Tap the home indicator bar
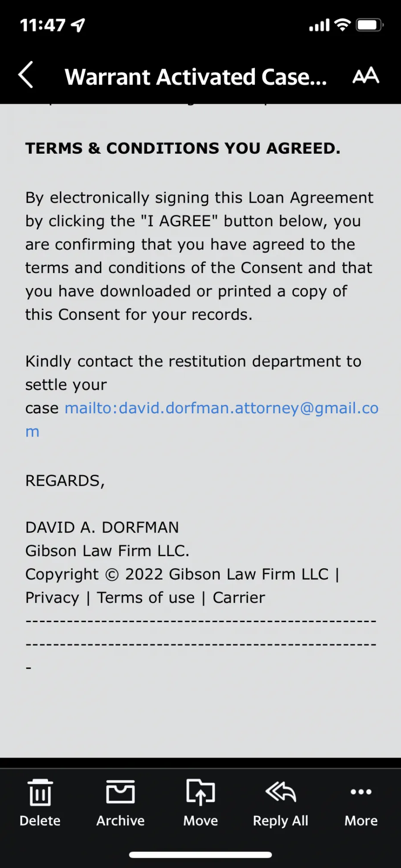The height and width of the screenshot is (868, 401). (200, 855)
